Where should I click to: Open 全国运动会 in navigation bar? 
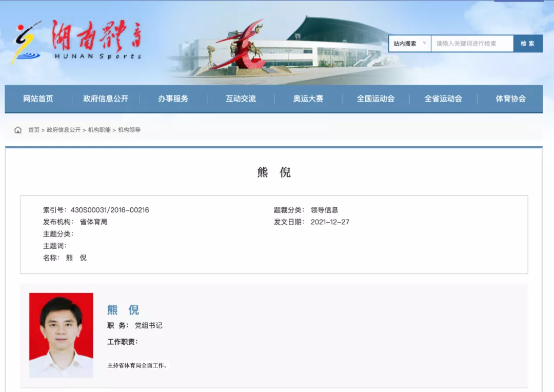click(x=375, y=99)
